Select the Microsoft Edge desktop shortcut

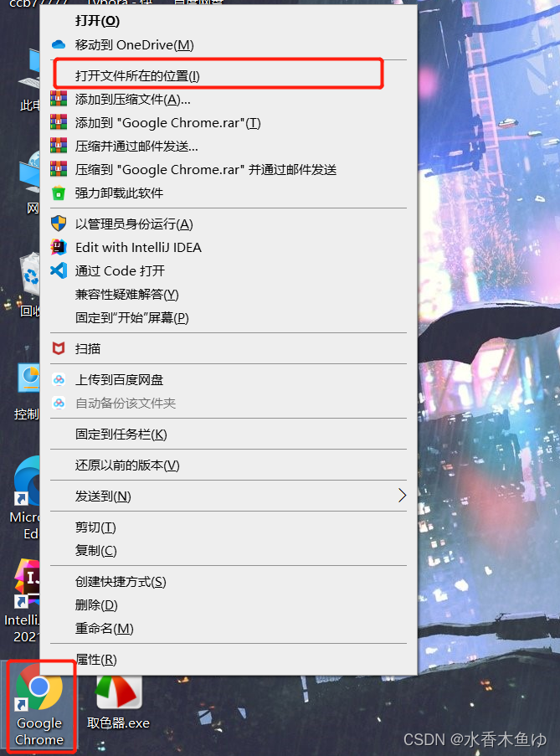point(24,498)
